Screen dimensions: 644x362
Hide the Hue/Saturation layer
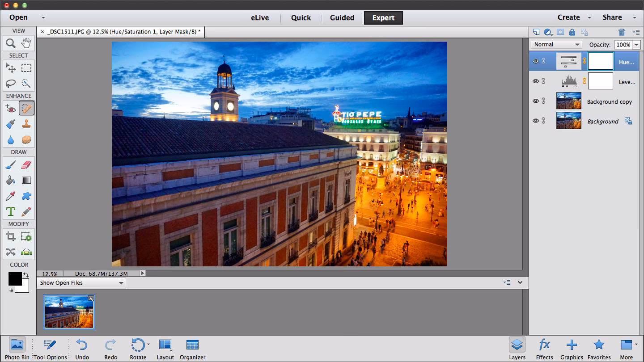(535, 61)
